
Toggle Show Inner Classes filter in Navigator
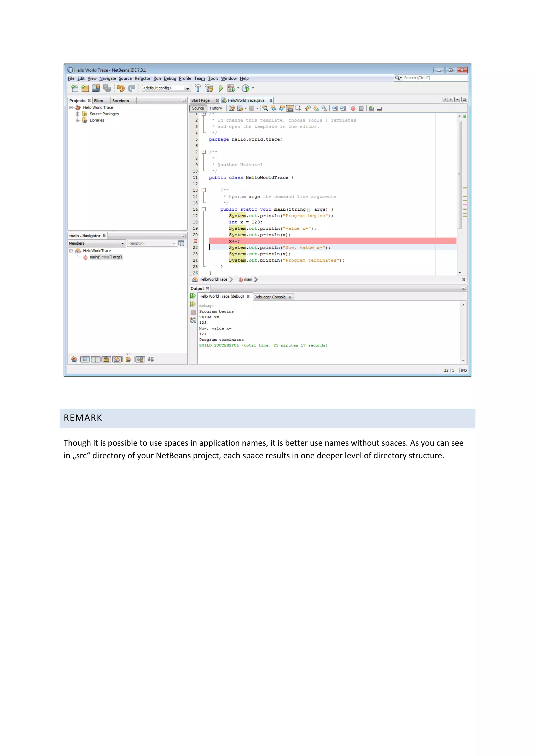(x=117, y=359)
